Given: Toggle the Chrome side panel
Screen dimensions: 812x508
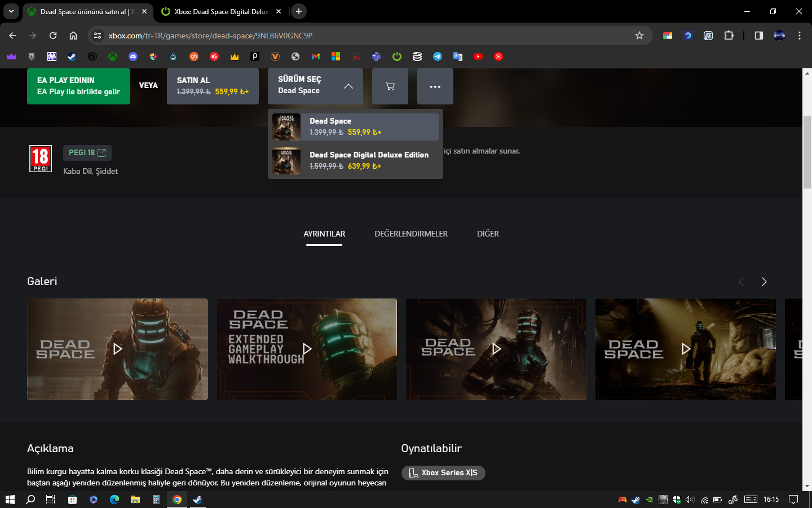Looking at the screenshot, I should click(758, 36).
